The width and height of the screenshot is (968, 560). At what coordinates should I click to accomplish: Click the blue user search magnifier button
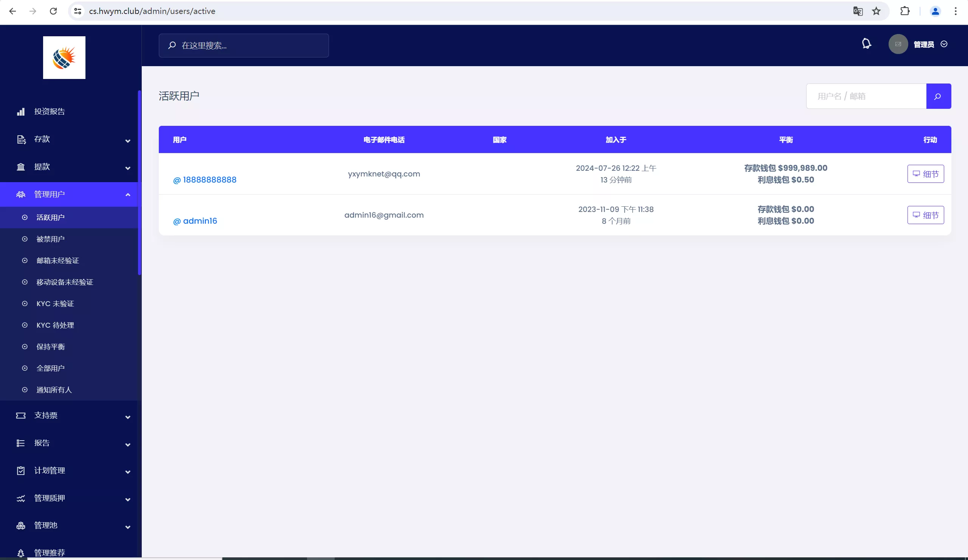pyautogui.click(x=938, y=96)
